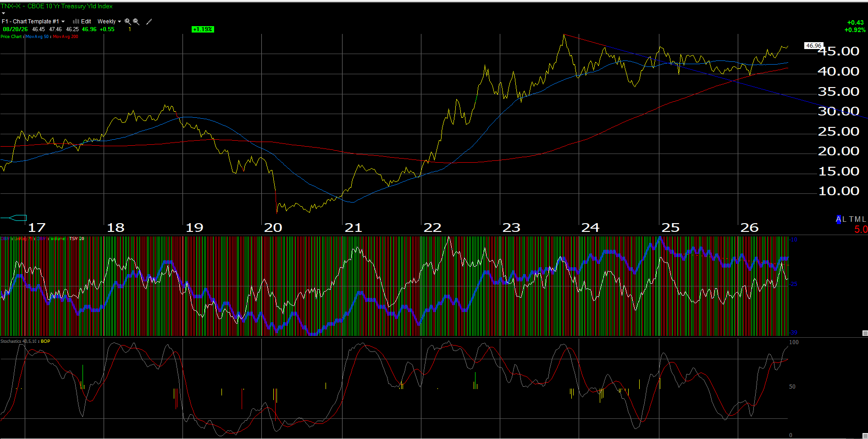Click the small square at bottom pane corner

tap(865, 436)
